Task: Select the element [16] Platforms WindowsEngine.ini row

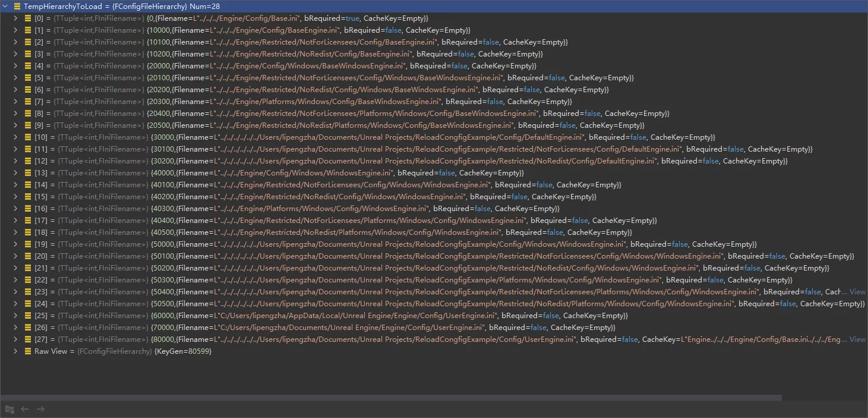Action: [x=297, y=209]
